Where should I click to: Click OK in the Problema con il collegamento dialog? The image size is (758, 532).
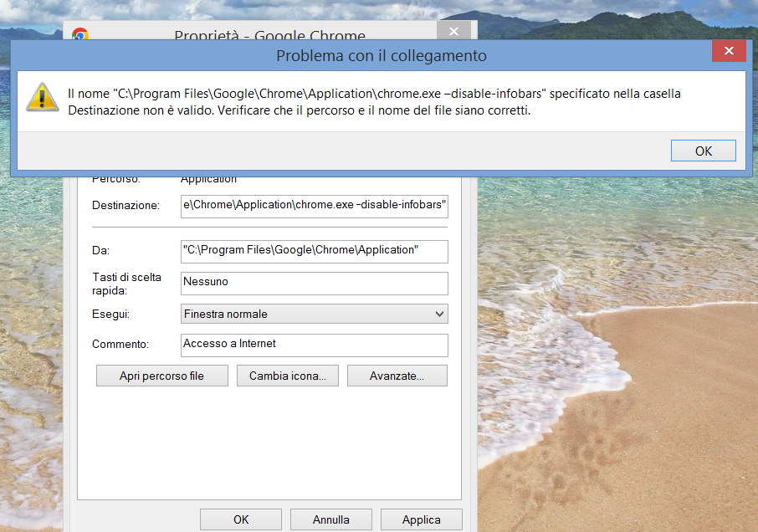(704, 151)
